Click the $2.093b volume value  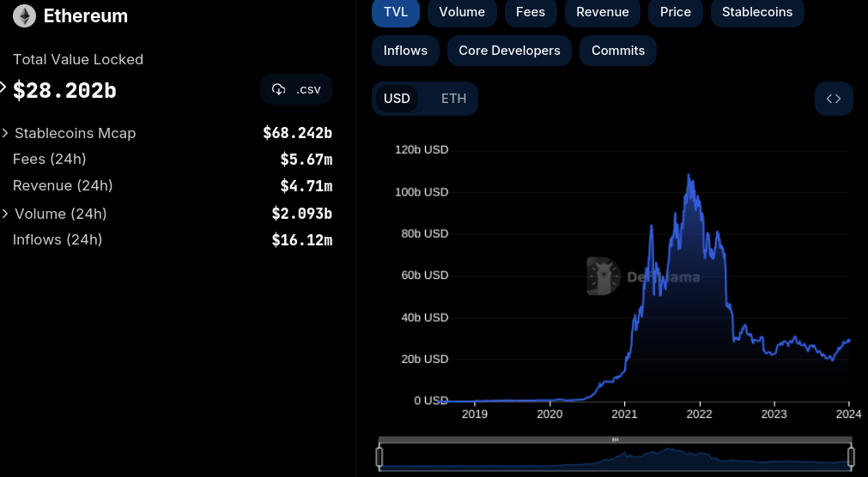point(301,214)
